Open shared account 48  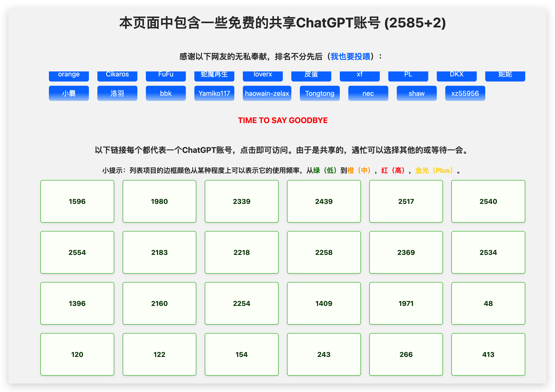[488, 303]
